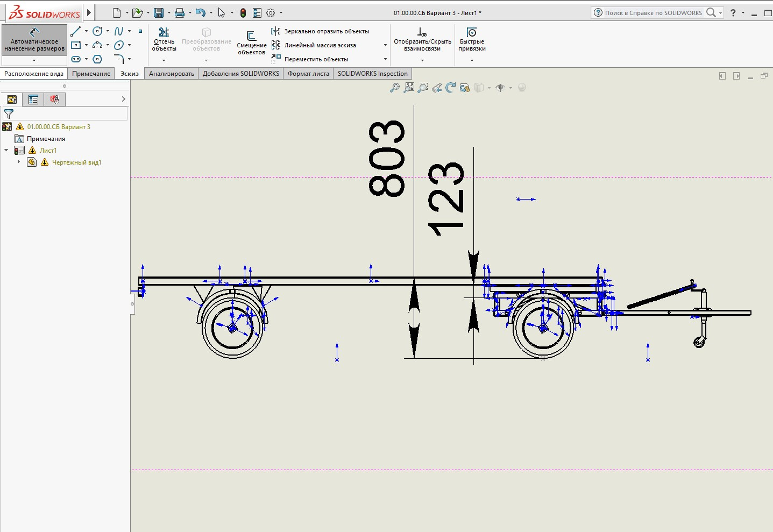Image resolution: width=773 pixels, height=532 pixels.
Task: Click the 3D drawing view icon
Action: 465,88
